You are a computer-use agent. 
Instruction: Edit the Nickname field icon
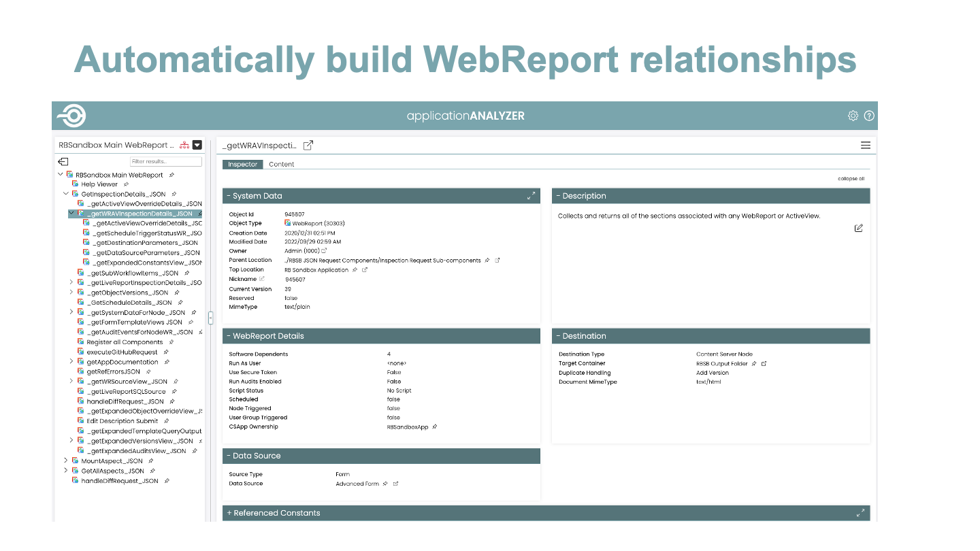[262, 279]
